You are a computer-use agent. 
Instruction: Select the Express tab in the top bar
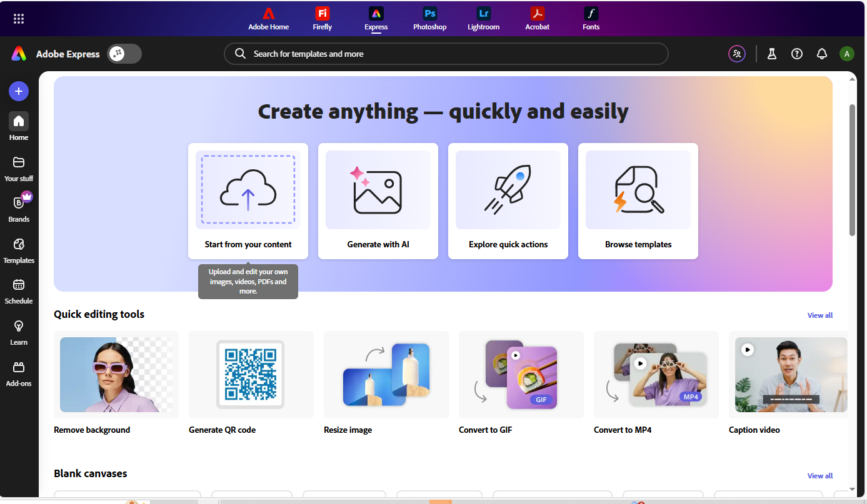tap(376, 19)
